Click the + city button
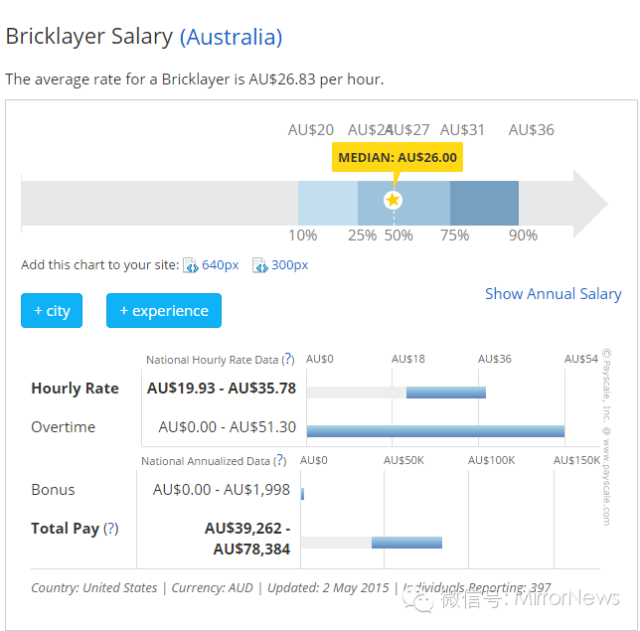 point(51,311)
